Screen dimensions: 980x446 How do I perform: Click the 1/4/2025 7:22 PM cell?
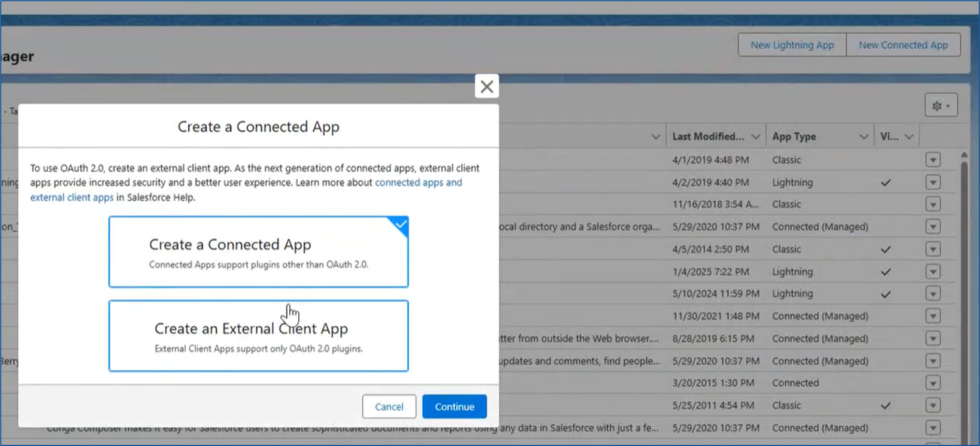(x=710, y=272)
